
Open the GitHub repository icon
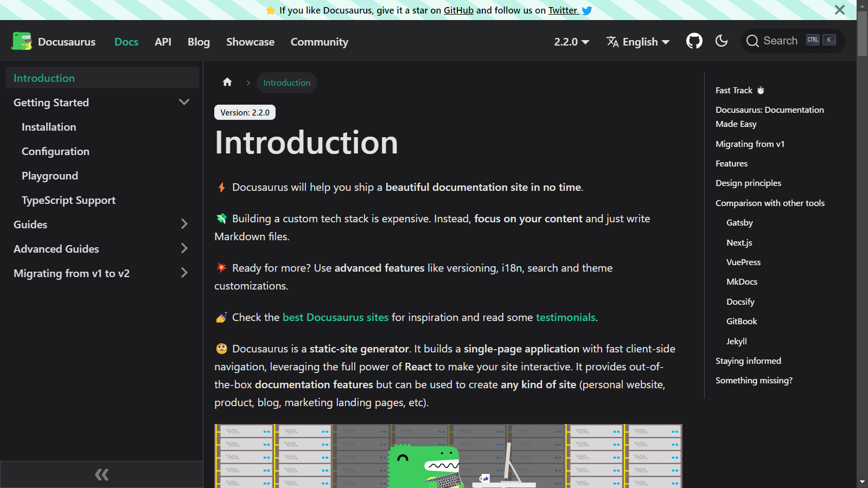click(x=694, y=41)
